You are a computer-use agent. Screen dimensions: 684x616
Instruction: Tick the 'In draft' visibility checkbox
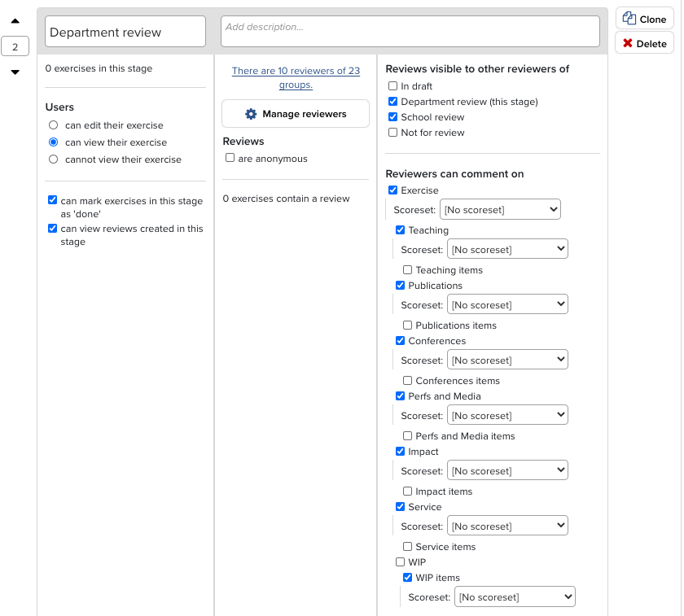pos(393,86)
